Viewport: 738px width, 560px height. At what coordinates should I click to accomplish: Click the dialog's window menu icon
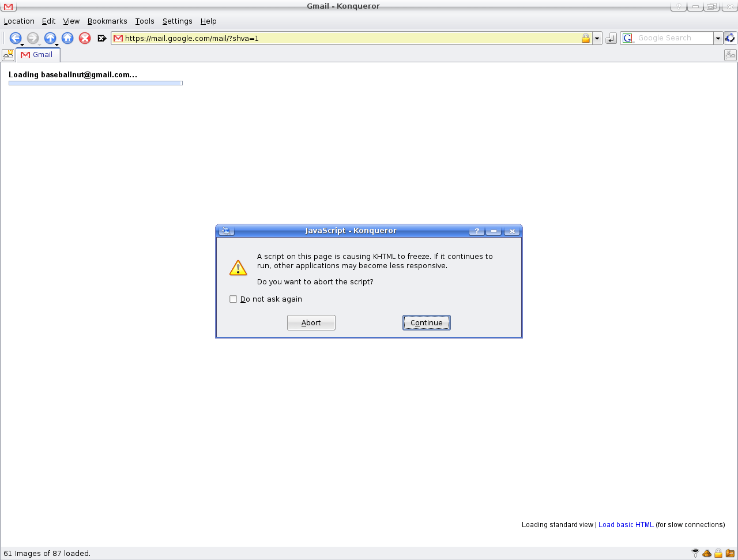tap(226, 231)
